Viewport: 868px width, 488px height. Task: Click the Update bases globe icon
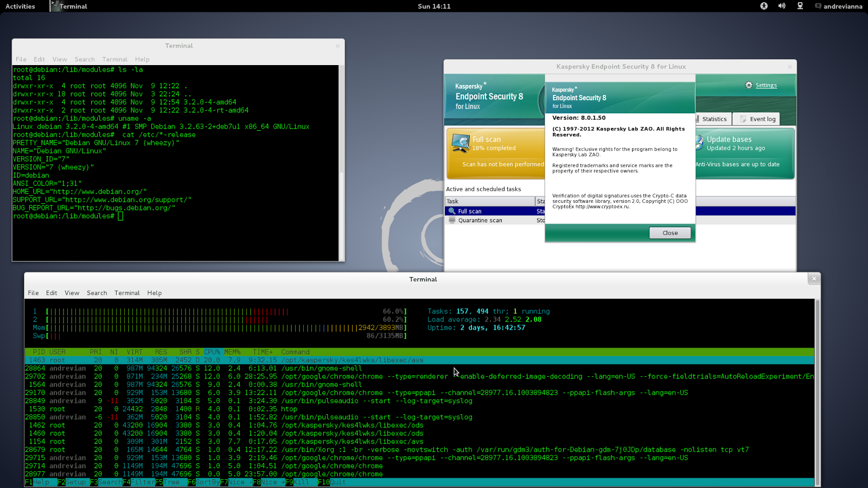coord(699,143)
